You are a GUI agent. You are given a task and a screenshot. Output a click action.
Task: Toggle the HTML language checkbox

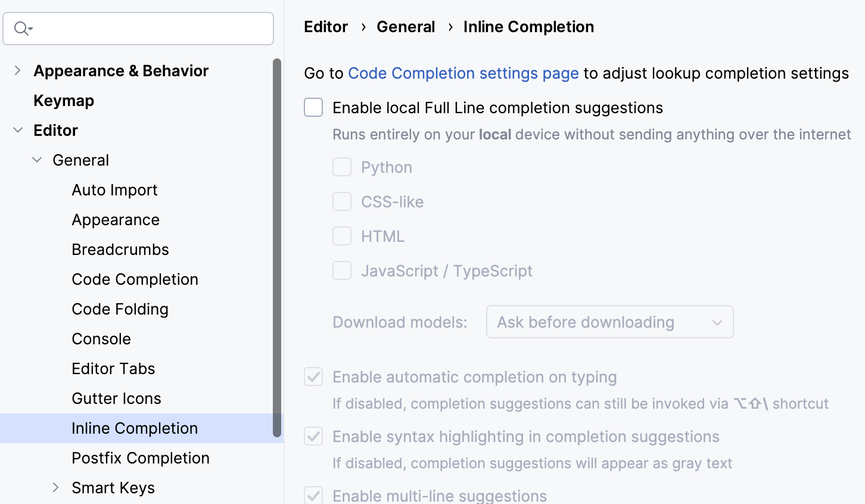(x=342, y=237)
